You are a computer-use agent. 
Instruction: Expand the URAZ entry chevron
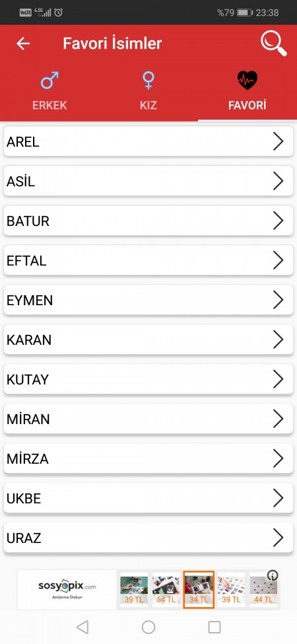[x=278, y=538]
